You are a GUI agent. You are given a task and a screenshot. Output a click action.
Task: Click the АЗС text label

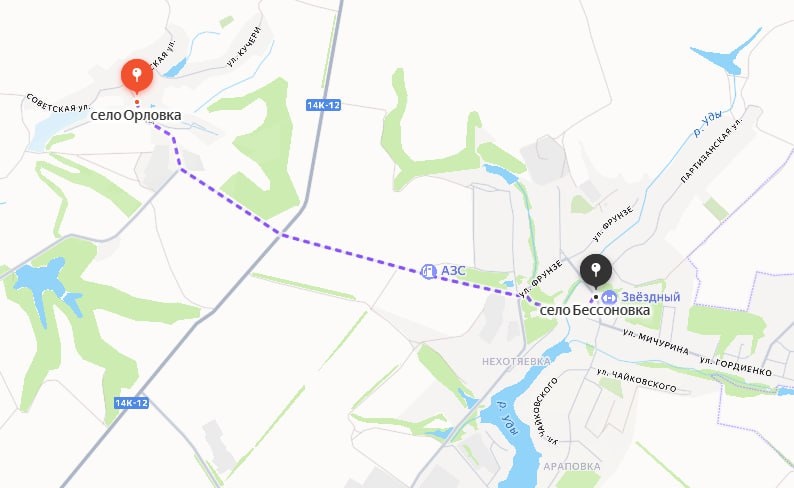(453, 271)
